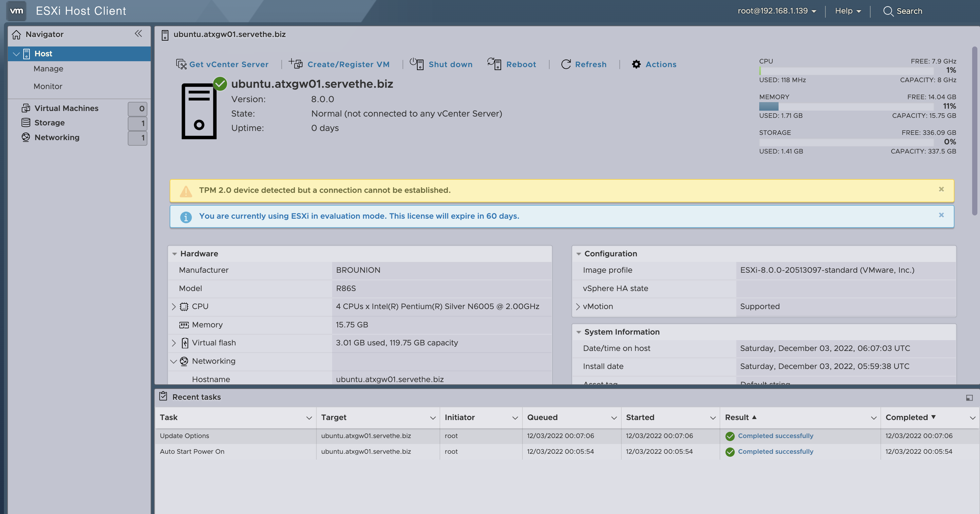Sort tasks by Result column header

click(737, 417)
